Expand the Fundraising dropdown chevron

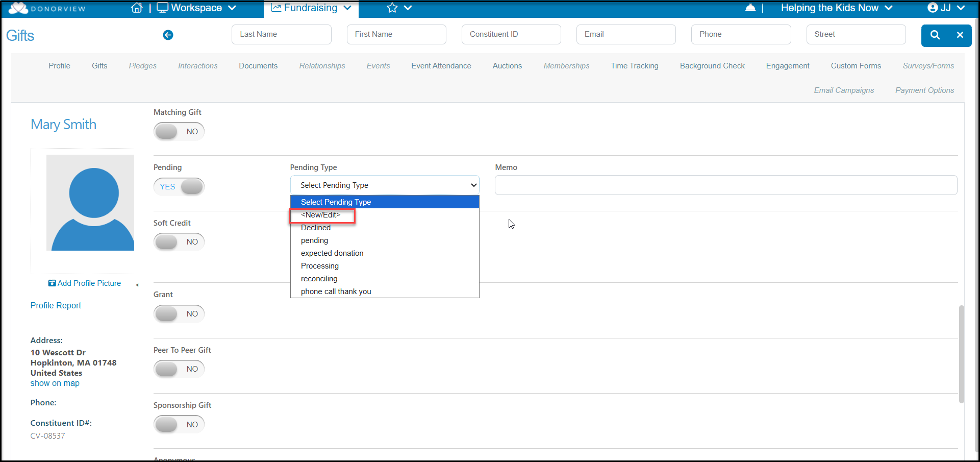tap(347, 8)
